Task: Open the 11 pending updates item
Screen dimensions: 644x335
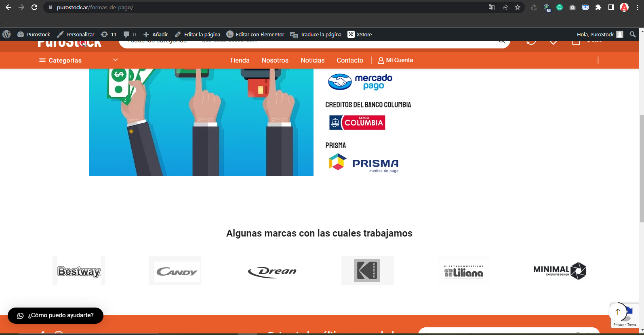Action: tap(109, 34)
